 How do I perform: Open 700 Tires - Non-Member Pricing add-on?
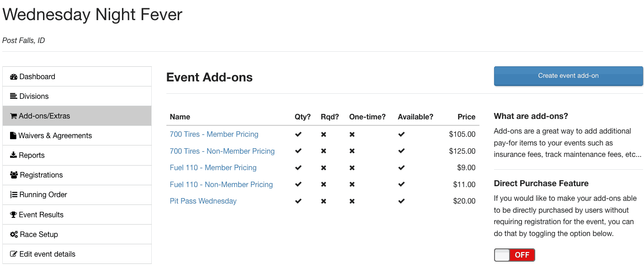(222, 151)
